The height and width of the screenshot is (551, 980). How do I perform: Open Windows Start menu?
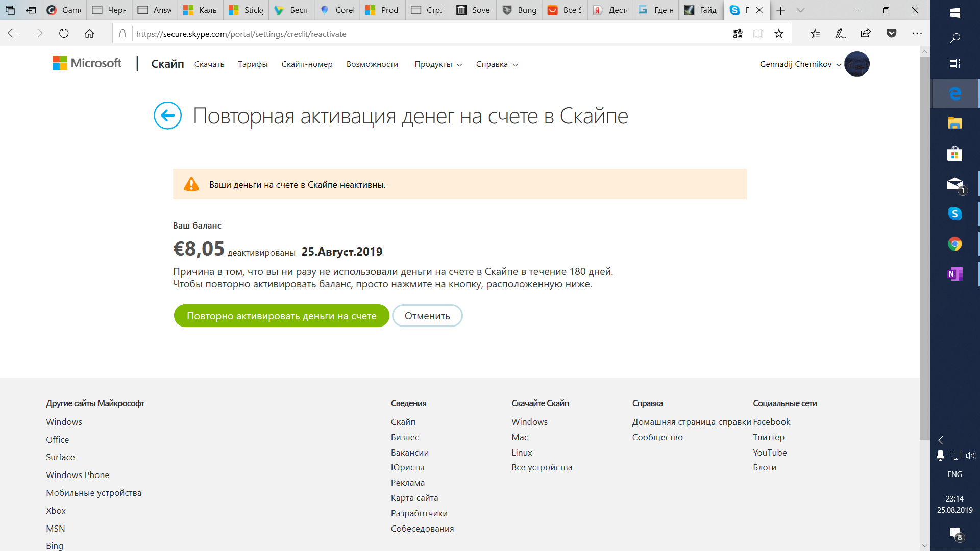pyautogui.click(x=955, y=13)
